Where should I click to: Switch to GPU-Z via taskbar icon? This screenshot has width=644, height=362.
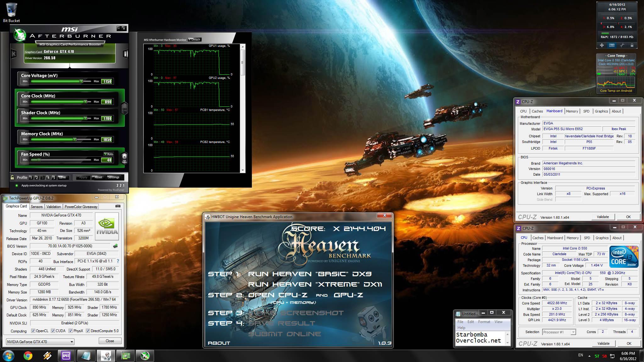click(x=125, y=356)
